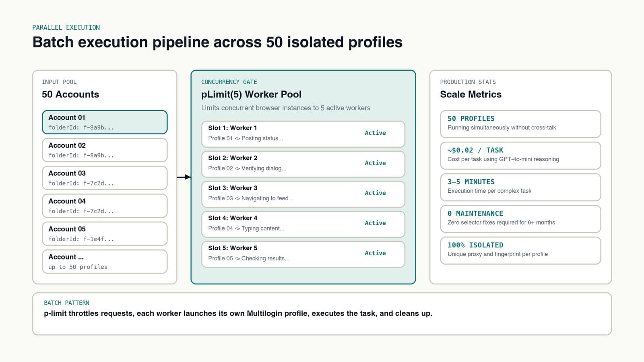644x362 pixels.
Task: Click the Active status for Worker 2
Action: [375, 163]
